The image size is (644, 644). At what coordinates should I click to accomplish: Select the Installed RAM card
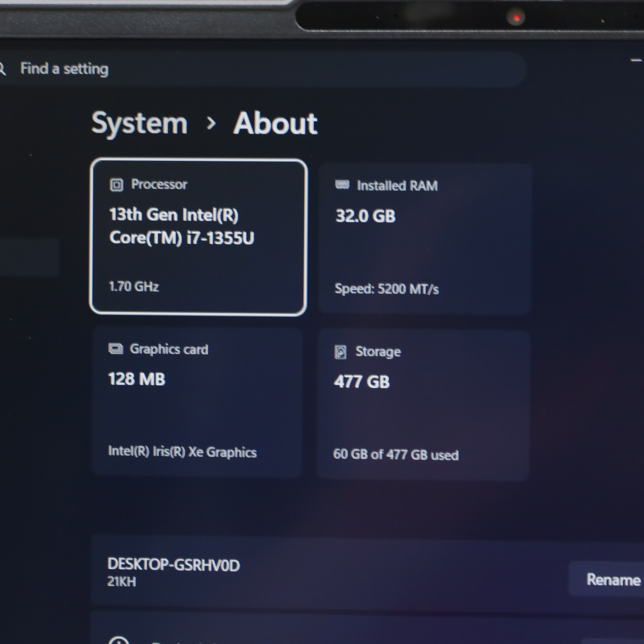(425, 238)
